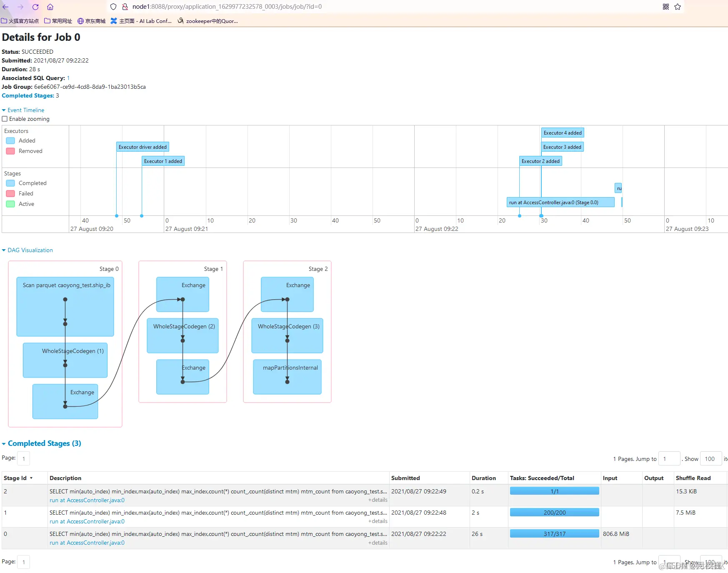Sort by the Input column header
The image size is (728, 573).
pos(610,478)
